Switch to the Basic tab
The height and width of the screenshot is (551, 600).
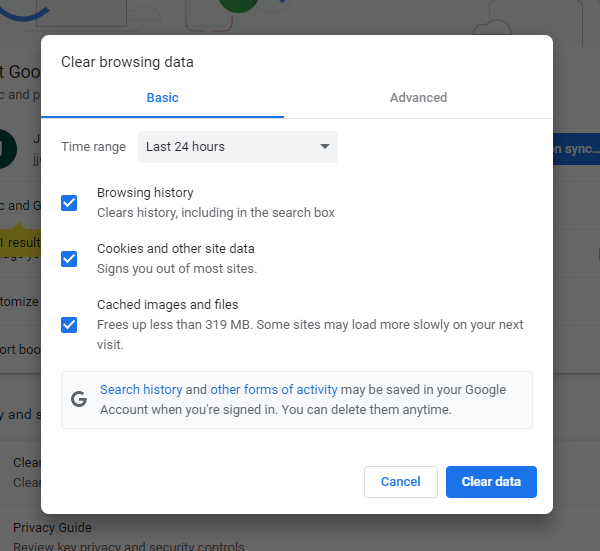162,98
